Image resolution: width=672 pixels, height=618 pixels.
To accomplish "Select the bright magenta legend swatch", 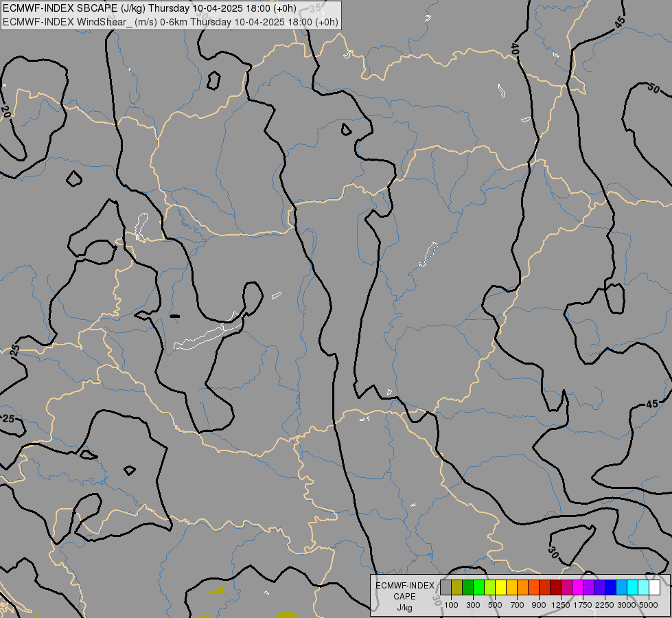I will 578,588.
